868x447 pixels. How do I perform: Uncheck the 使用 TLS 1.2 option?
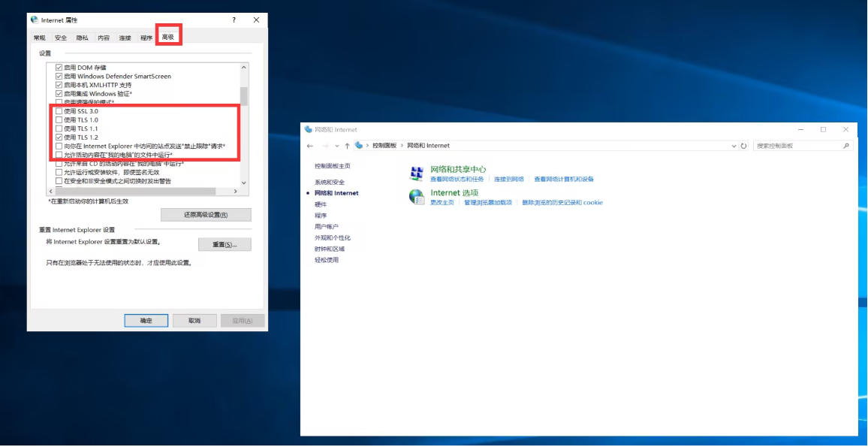click(x=59, y=137)
